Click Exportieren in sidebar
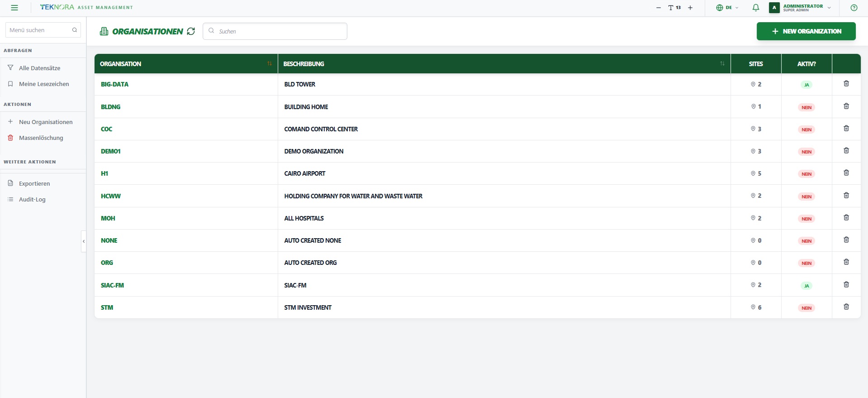The width and height of the screenshot is (868, 398). point(34,183)
